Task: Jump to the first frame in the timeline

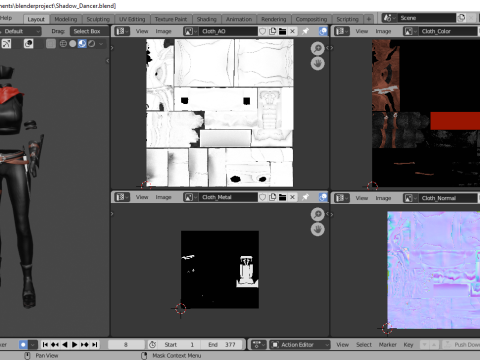Action: click(x=45, y=344)
